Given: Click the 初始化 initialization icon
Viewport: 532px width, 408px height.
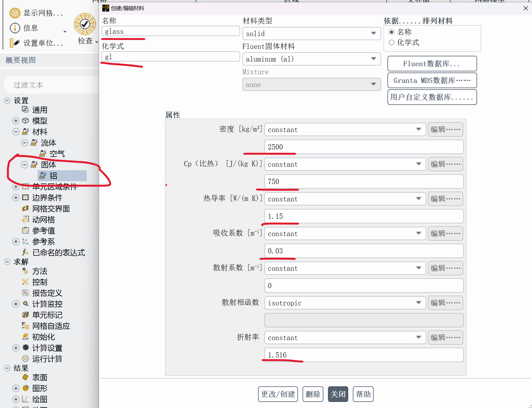Looking at the screenshot, I should click(25, 337).
